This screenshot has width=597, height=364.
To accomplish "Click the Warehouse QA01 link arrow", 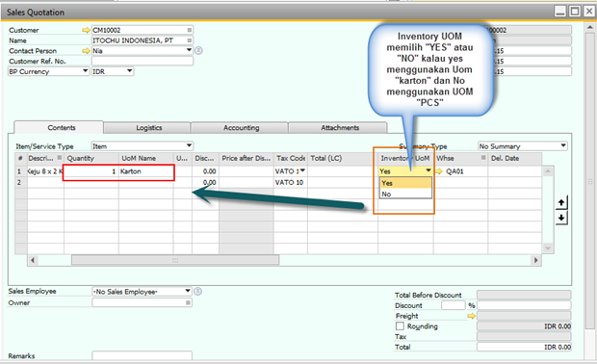I will point(439,171).
